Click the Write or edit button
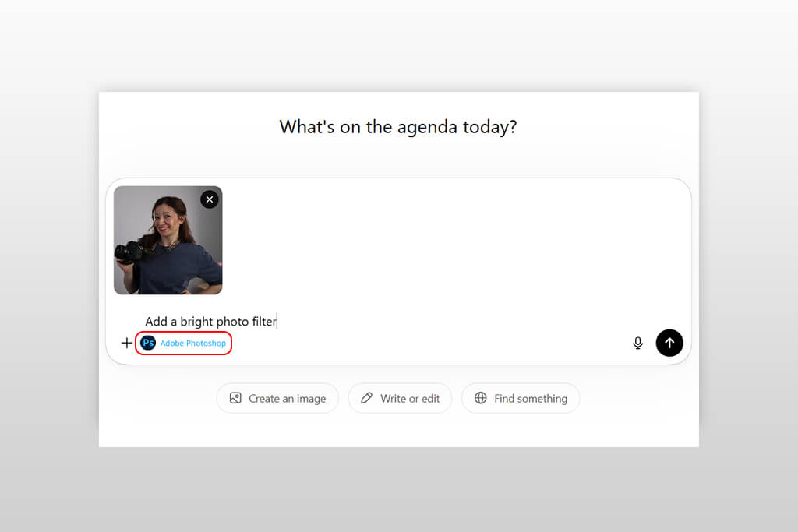The width and height of the screenshot is (798, 532). 400,398
